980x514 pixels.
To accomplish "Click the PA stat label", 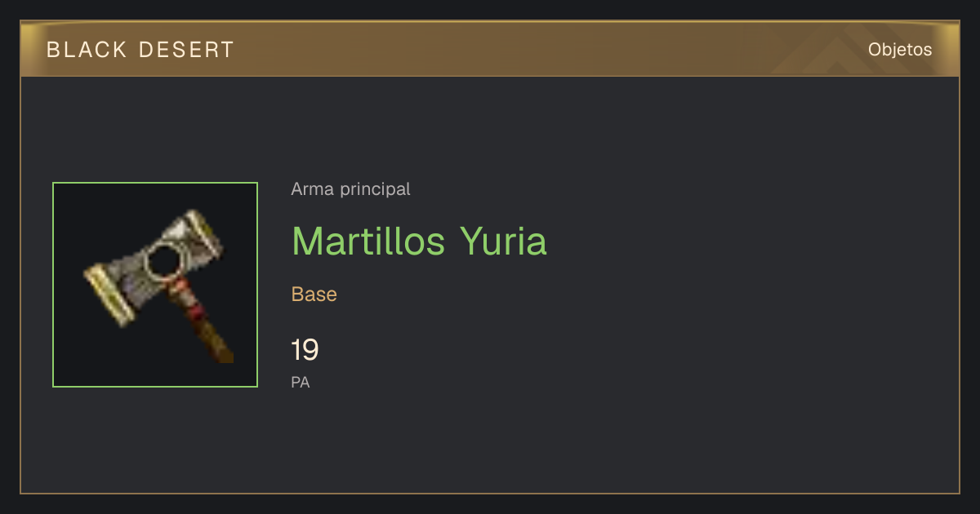I will point(301,382).
